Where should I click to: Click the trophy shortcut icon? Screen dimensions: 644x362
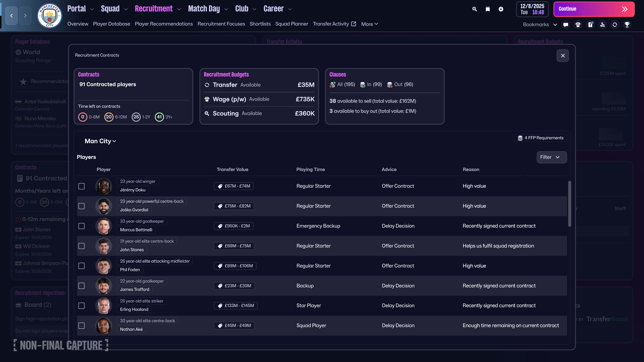pyautogui.click(x=627, y=24)
